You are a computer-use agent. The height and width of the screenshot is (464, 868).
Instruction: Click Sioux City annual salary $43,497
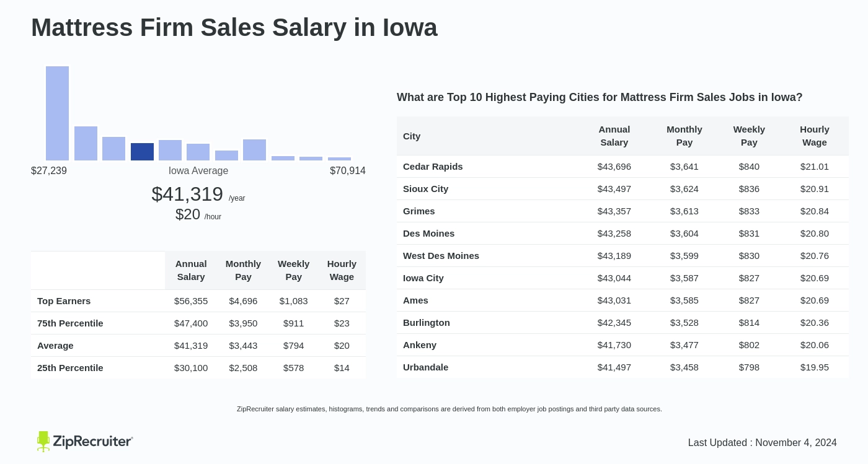point(614,189)
